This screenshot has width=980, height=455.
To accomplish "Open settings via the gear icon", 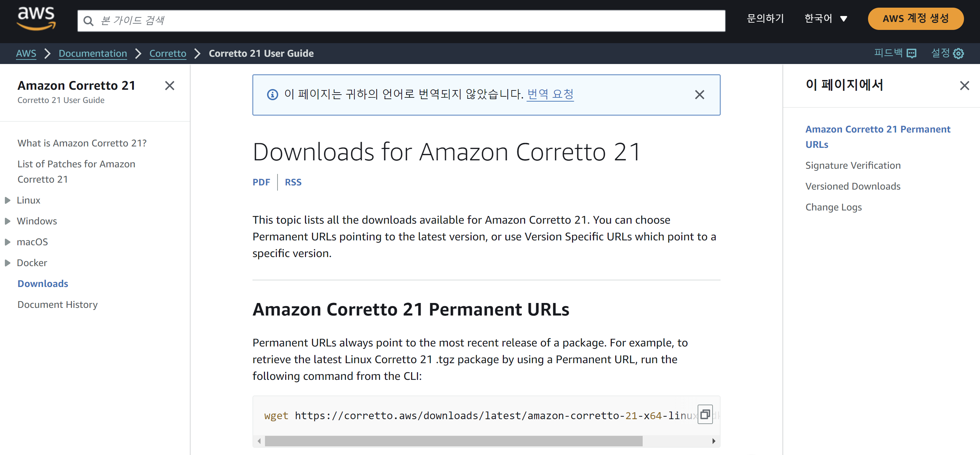I will point(958,53).
